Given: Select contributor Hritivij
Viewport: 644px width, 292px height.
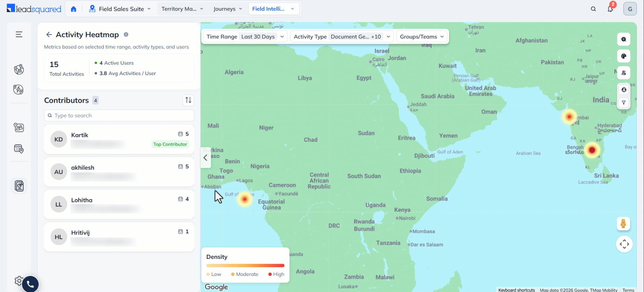Looking at the screenshot, I should [119, 237].
